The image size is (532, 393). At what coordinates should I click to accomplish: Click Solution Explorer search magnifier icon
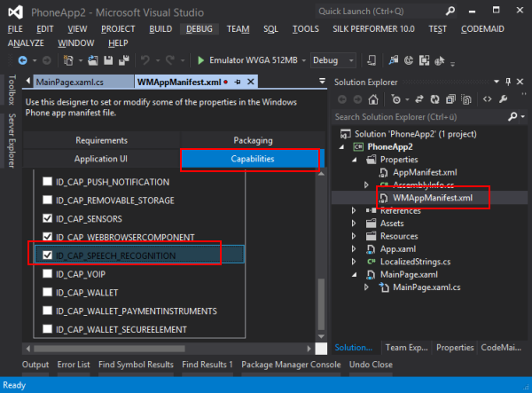512,117
